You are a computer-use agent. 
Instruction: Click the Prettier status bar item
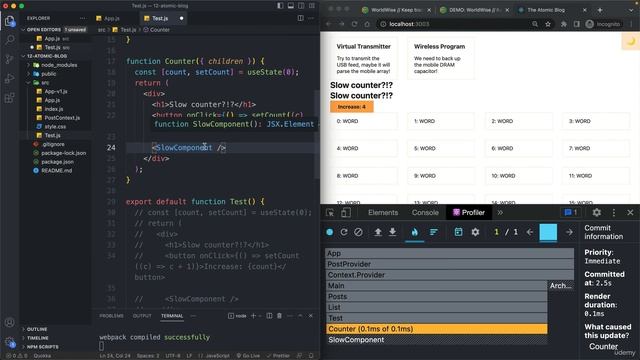point(278,356)
